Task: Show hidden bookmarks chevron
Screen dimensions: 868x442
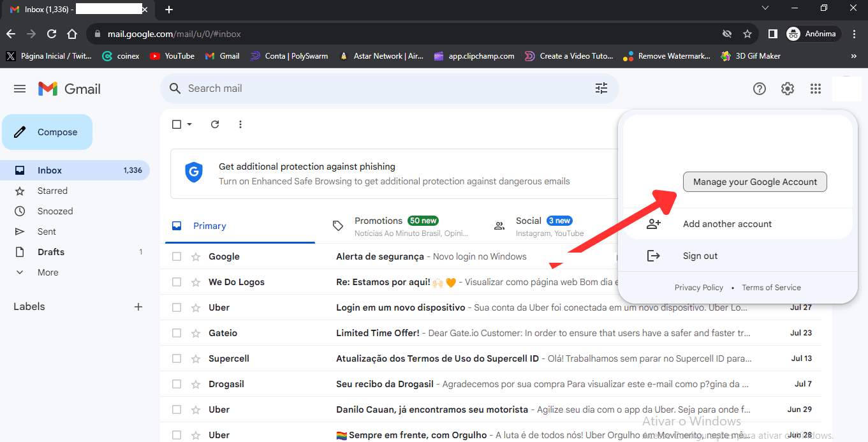Action: 854,56
